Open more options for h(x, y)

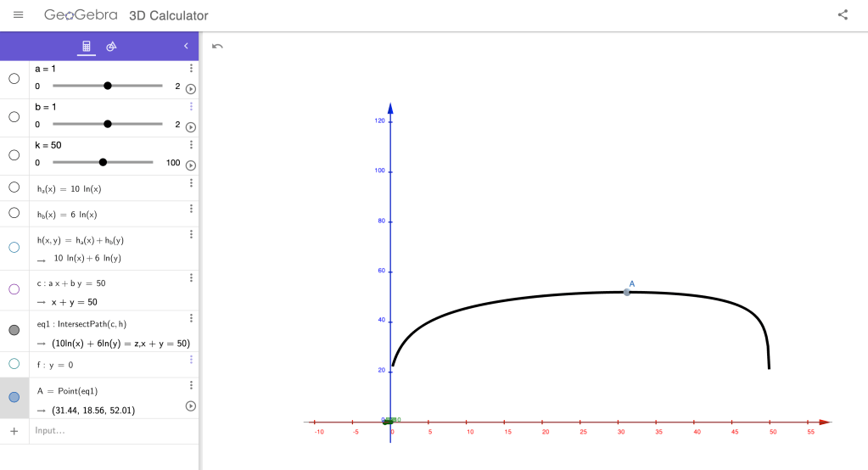pos(191,234)
